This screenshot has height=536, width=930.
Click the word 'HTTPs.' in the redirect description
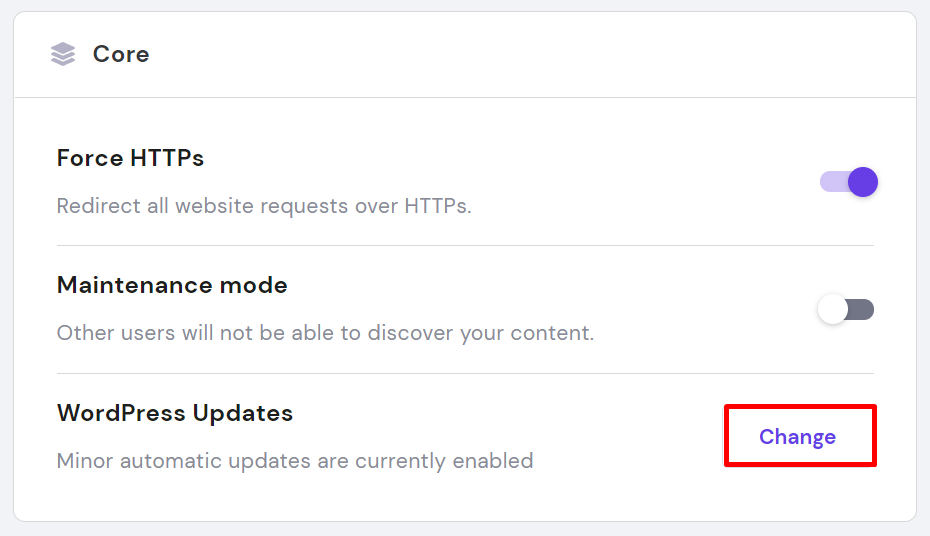(x=437, y=206)
